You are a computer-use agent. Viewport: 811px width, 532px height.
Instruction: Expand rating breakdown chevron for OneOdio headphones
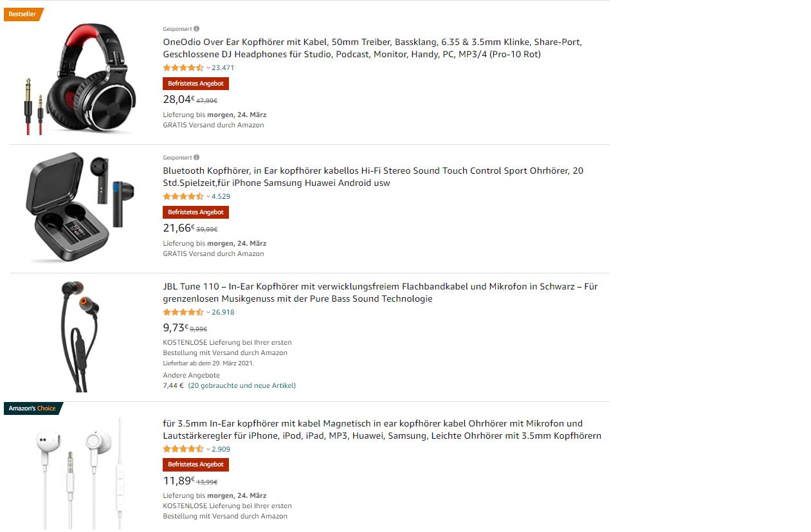coord(208,68)
